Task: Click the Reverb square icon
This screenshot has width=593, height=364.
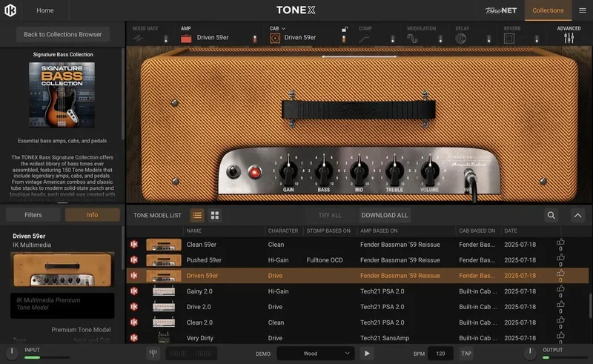Action: [x=509, y=39]
